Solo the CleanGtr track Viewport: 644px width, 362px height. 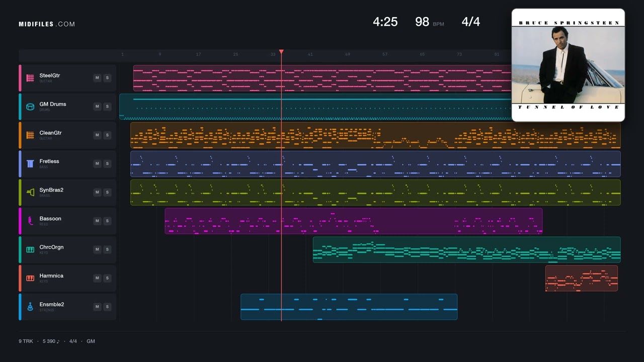[107, 135]
